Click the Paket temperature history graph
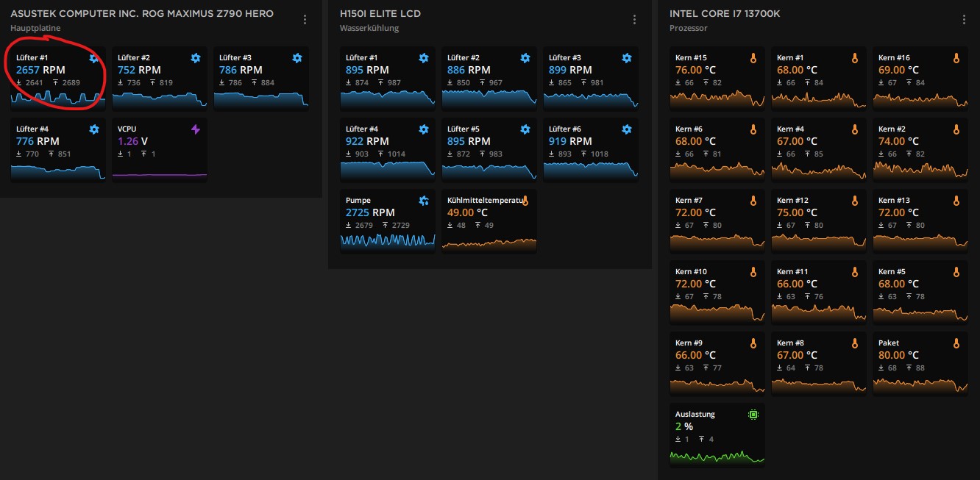Screen dimensions: 980x480 pyautogui.click(x=920, y=384)
